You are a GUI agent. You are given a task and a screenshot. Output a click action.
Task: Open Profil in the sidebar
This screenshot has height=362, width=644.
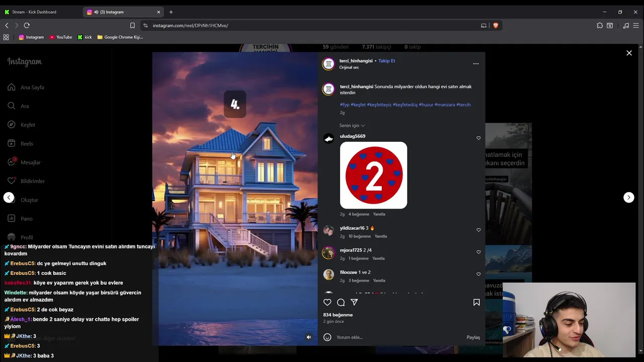tap(20, 237)
